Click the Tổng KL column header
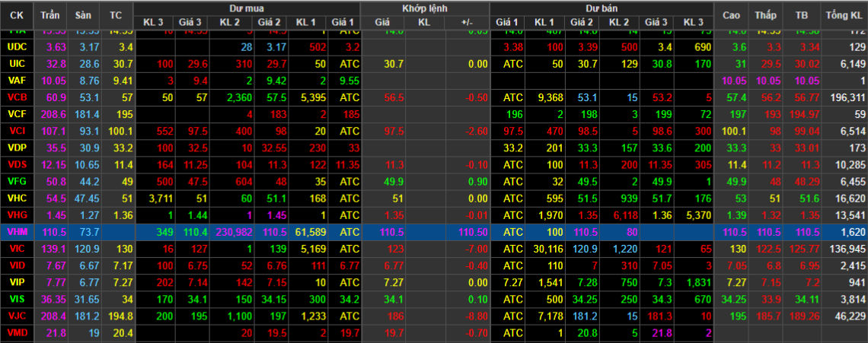Image resolution: width=868 pixels, height=343 pixels. click(x=845, y=15)
